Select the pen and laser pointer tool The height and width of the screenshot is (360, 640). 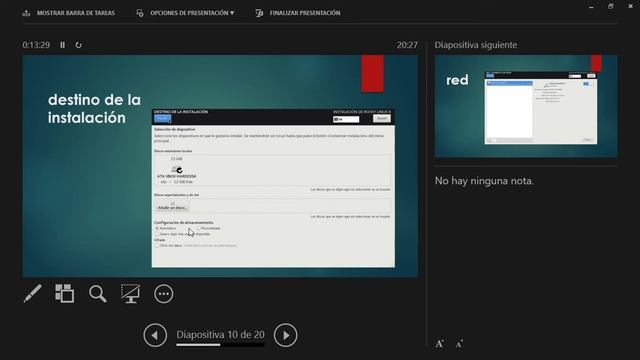(x=32, y=293)
